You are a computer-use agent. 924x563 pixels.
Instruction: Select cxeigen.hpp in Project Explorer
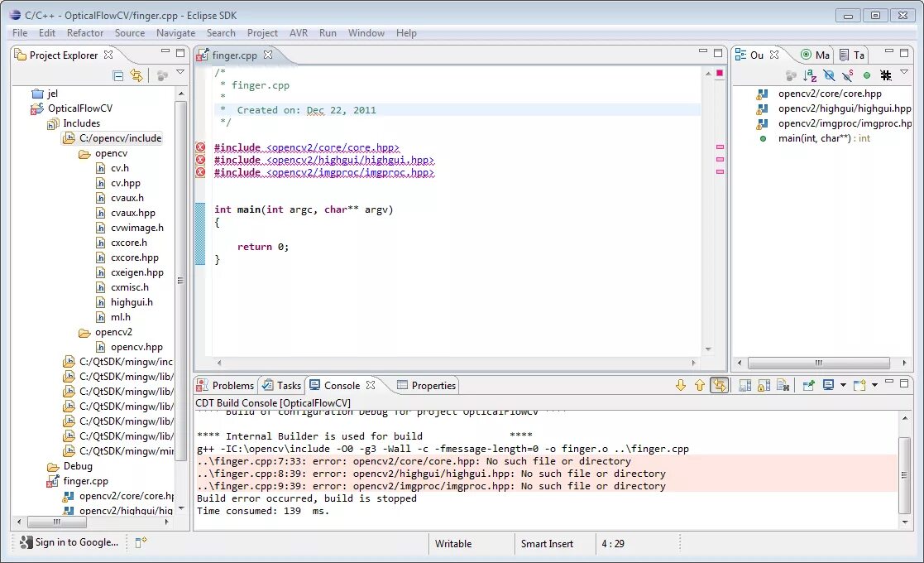point(130,272)
